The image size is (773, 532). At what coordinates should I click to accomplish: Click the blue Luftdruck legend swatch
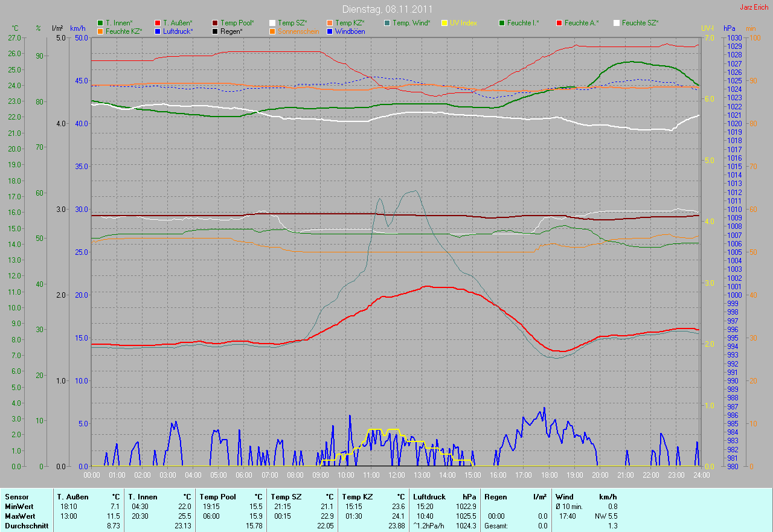click(158, 31)
